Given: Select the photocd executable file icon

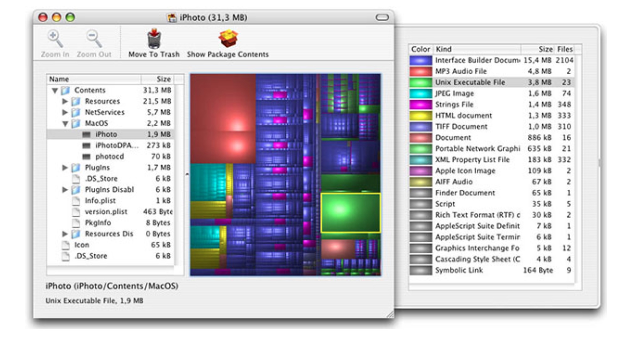Looking at the screenshot, I should point(86,156).
